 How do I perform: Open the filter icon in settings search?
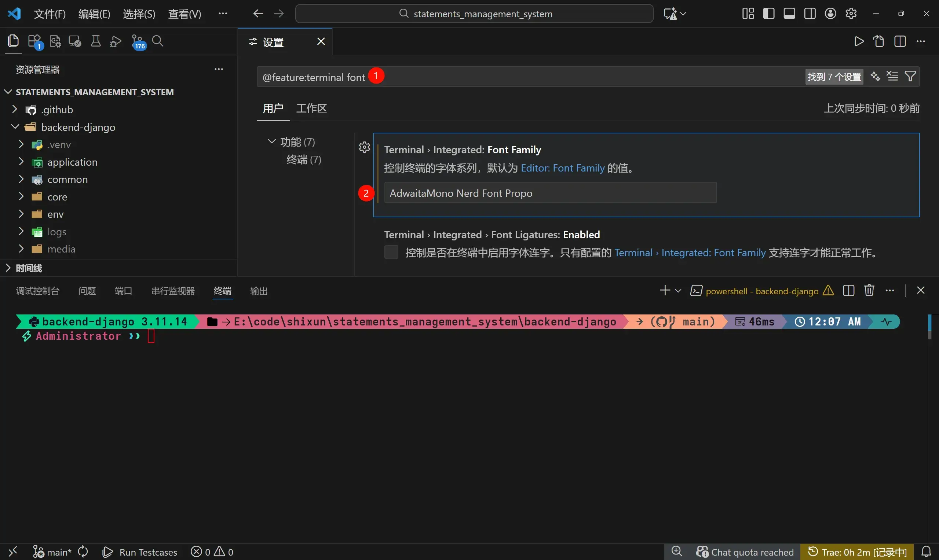pyautogui.click(x=910, y=76)
